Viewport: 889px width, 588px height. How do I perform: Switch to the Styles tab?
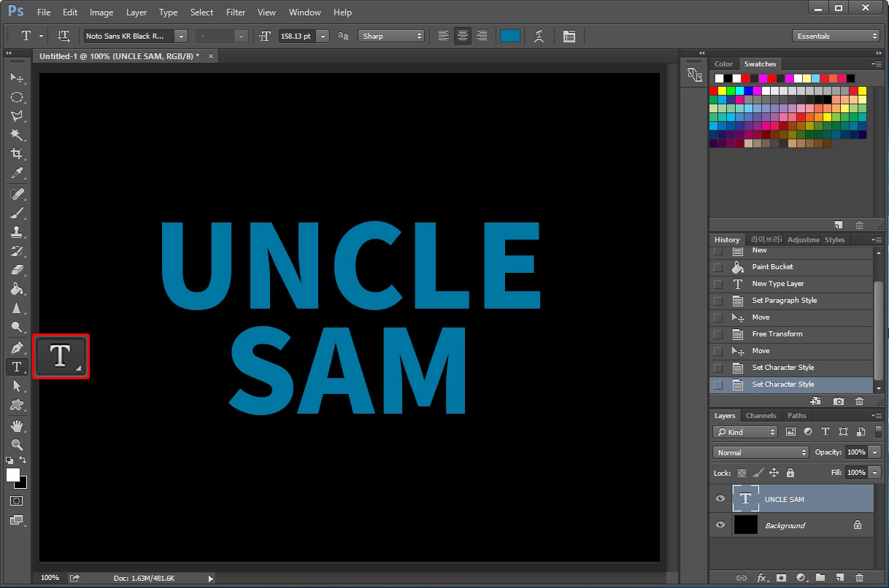pos(834,239)
